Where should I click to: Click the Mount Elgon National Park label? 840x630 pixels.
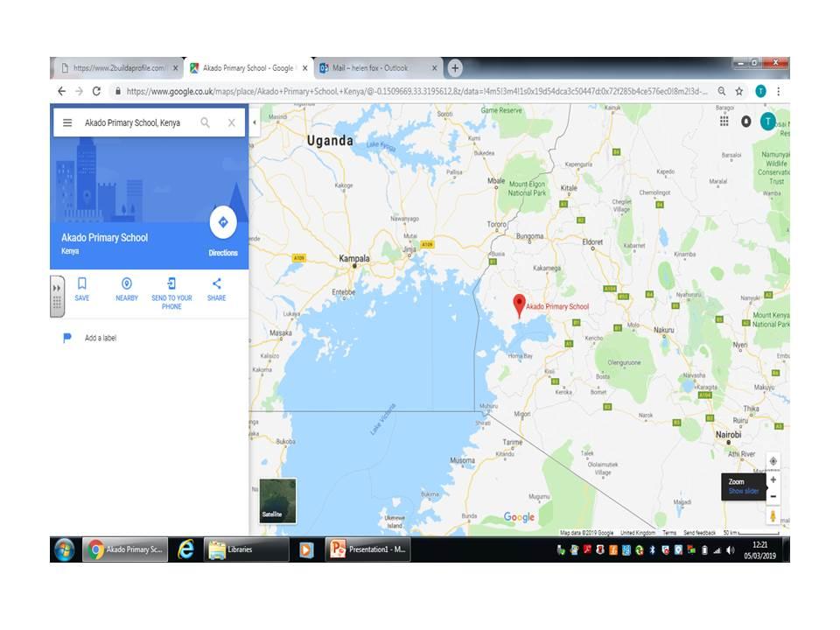point(527,188)
